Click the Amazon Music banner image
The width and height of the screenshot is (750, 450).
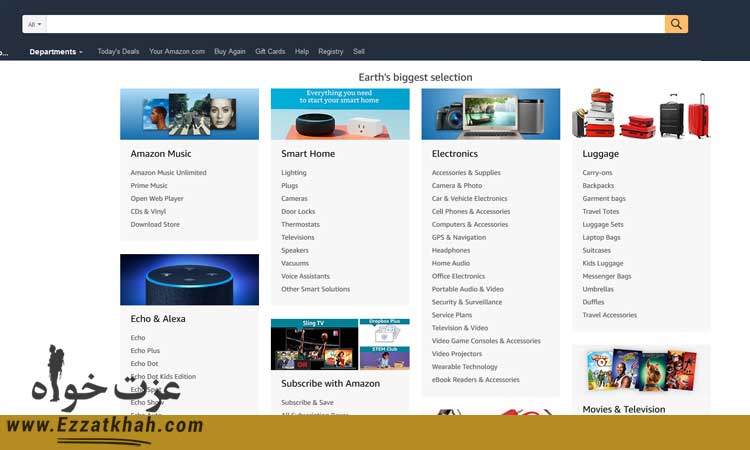pyautogui.click(x=189, y=114)
